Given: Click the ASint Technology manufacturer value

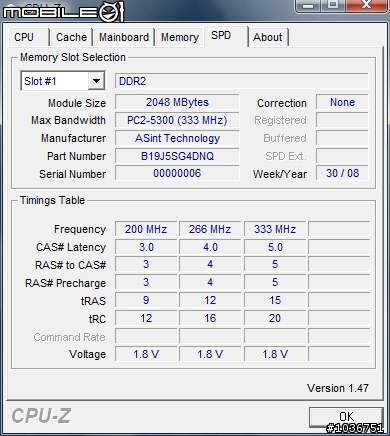Looking at the screenshot, I should point(177,138).
